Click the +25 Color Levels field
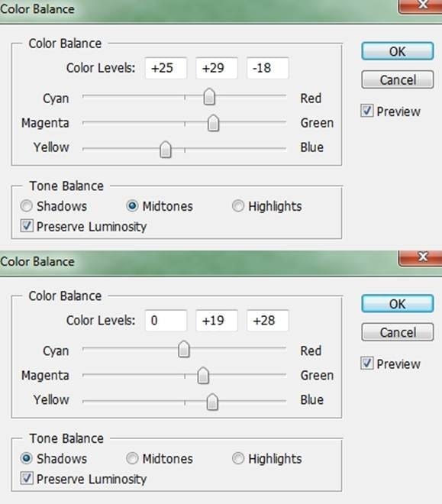The image size is (442, 504). pos(166,68)
